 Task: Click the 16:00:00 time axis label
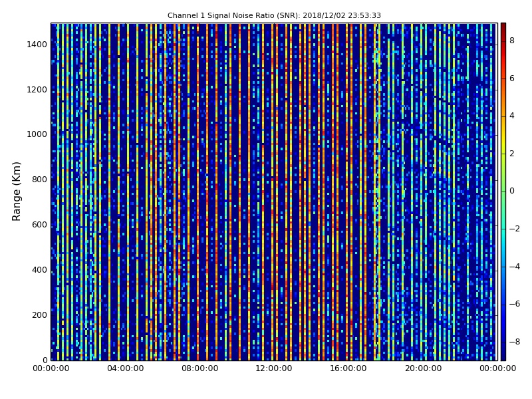tap(348, 368)
